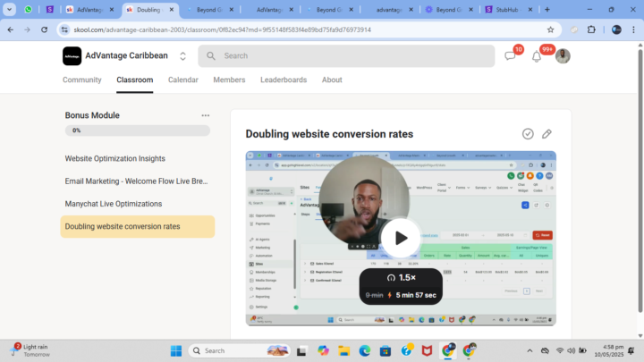Expand the community switcher arrows
644x362 pixels.
[x=182, y=56]
